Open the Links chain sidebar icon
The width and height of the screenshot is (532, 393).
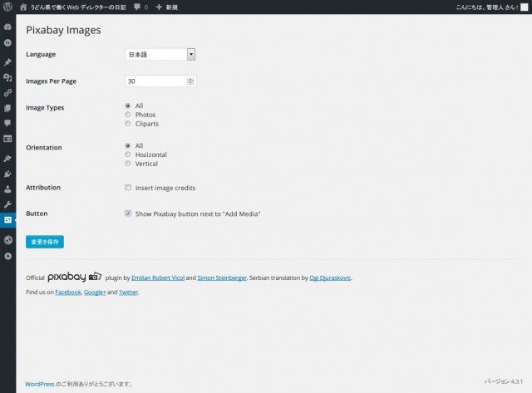[x=7, y=92]
